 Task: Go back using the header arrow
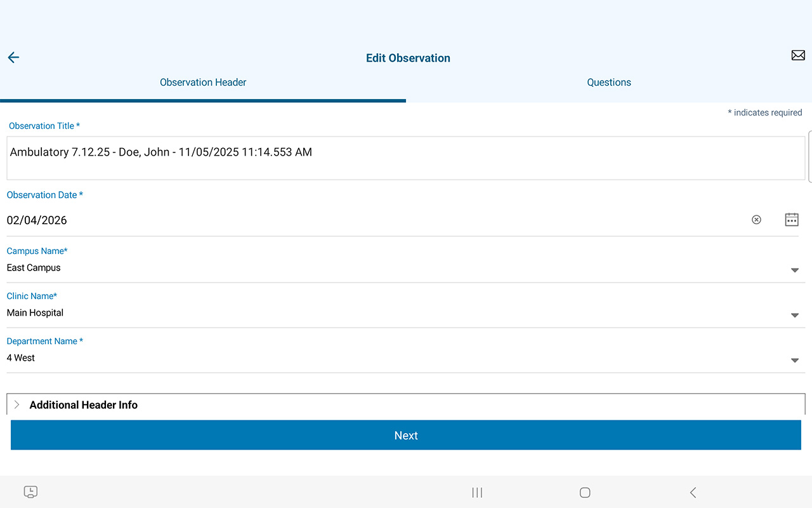[x=13, y=58]
